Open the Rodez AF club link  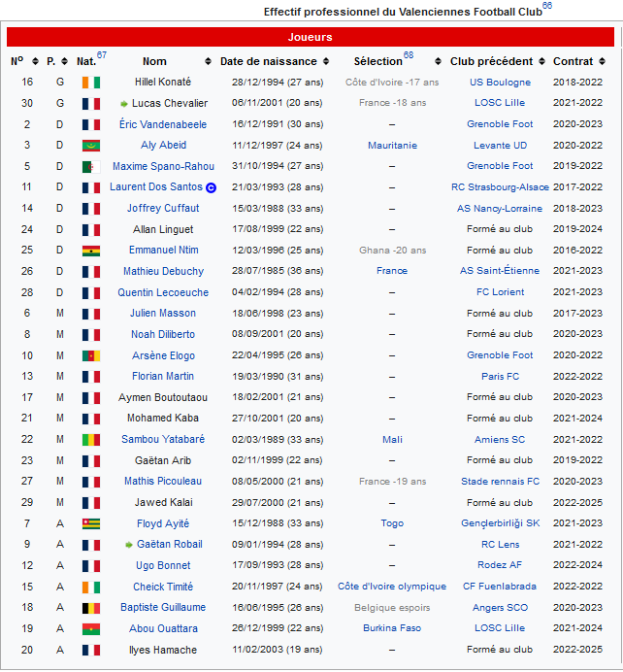pos(500,565)
